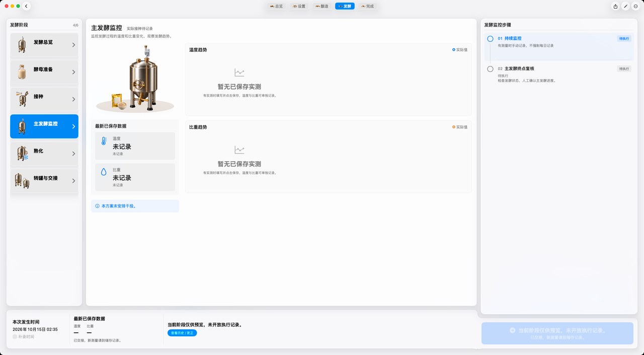Expand the chevron on the 主发酵监控 row
644x355 pixels.
pos(73,126)
